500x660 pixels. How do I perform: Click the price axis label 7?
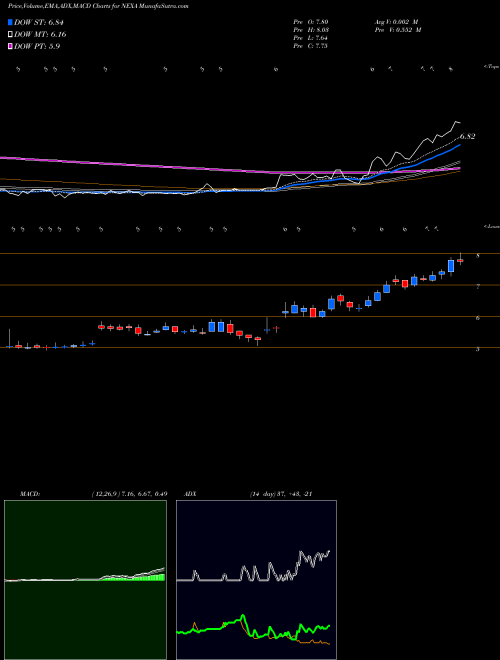click(x=478, y=287)
